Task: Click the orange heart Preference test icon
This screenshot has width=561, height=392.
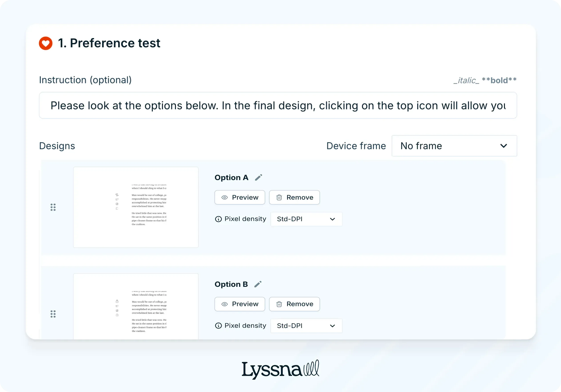Action: [x=46, y=43]
